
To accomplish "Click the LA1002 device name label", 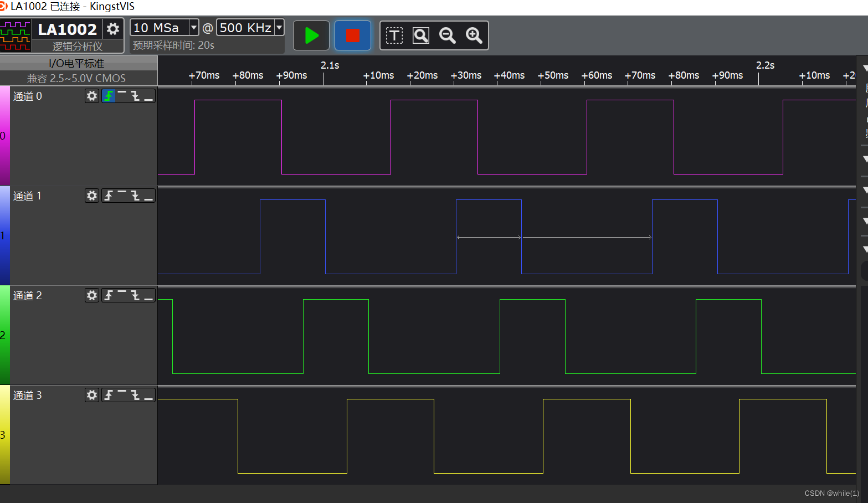I will coord(68,29).
